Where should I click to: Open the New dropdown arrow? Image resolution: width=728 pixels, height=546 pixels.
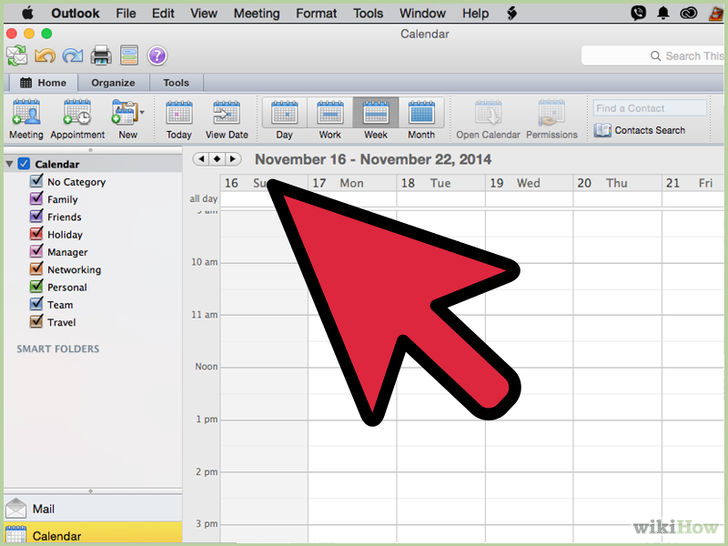point(142,112)
